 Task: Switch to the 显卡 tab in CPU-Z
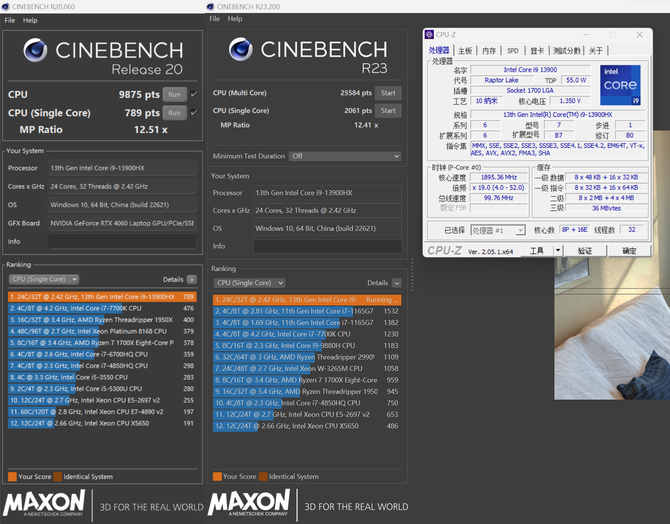click(x=537, y=50)
